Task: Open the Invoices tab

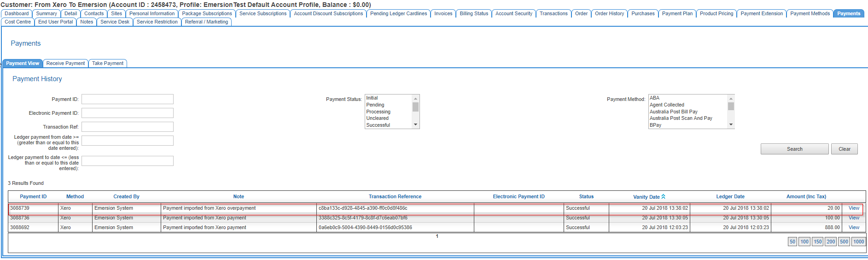Action: pyautogui.click(x=443, y=14)
